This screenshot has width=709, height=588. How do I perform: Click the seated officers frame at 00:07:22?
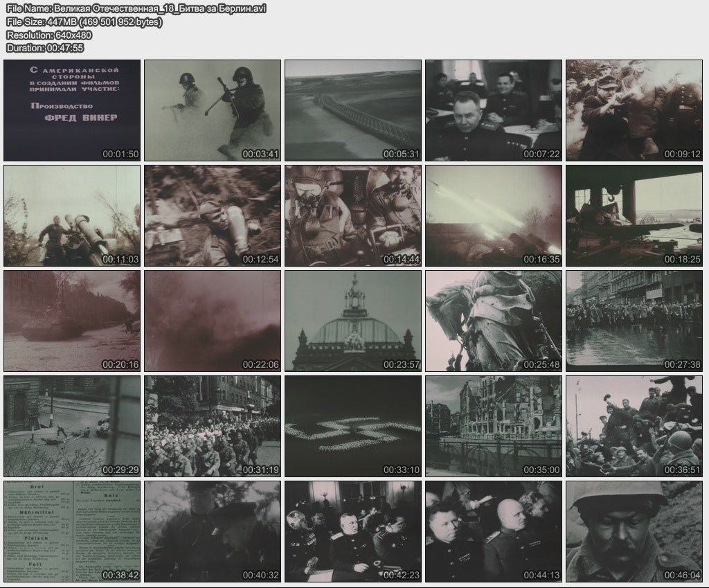tap(494, 110)
